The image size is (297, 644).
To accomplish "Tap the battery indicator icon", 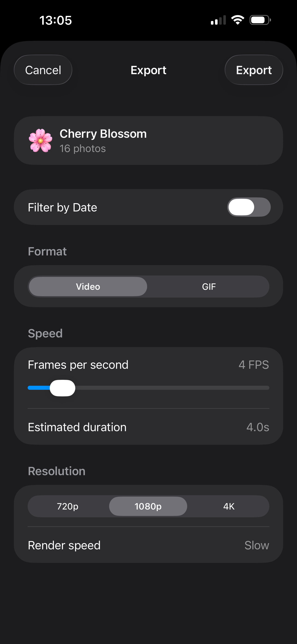I will (260, 20).
